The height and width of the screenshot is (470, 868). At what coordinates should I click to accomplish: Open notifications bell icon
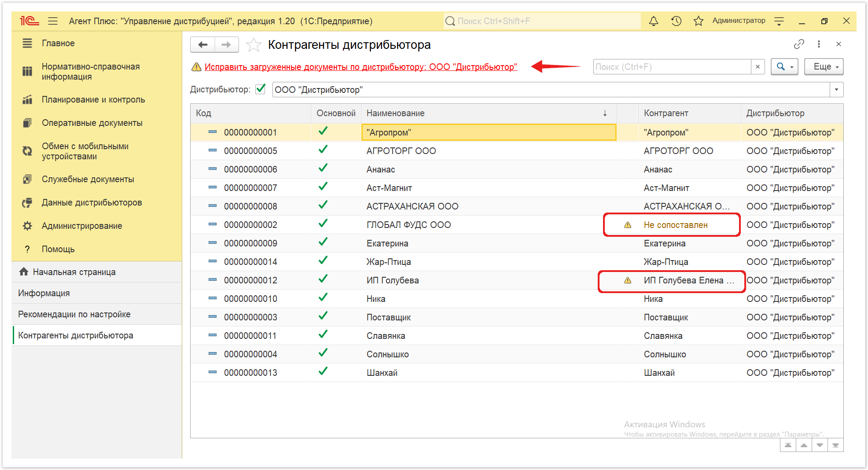point(654,21)
